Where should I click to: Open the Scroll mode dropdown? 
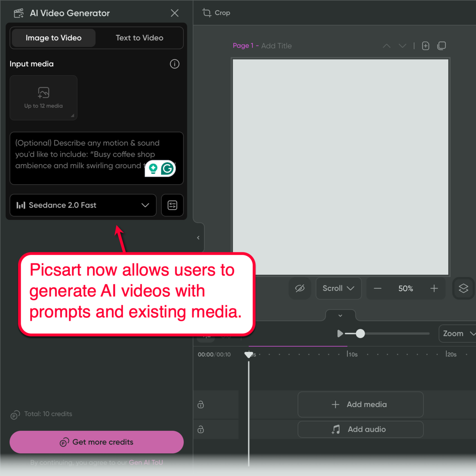click(338, 288)
